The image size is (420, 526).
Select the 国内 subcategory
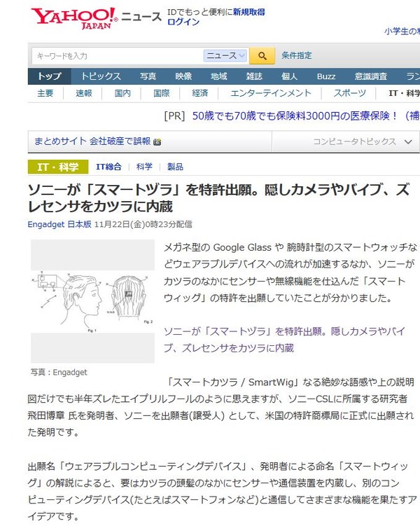(122, 93)
